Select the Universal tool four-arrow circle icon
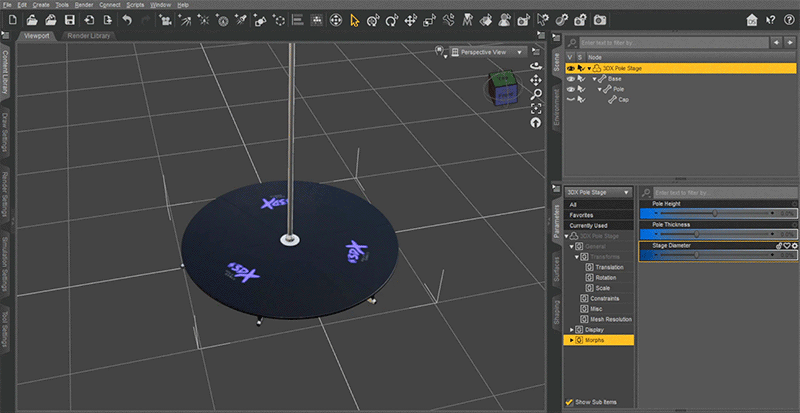The width and height of the screenshot is (800, 413). point(336,20)
